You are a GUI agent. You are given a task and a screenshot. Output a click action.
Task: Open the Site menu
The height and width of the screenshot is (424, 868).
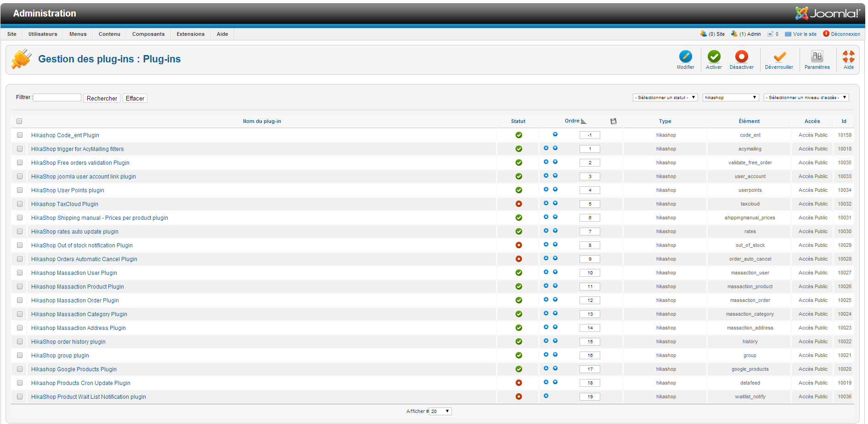click(12, 34)
